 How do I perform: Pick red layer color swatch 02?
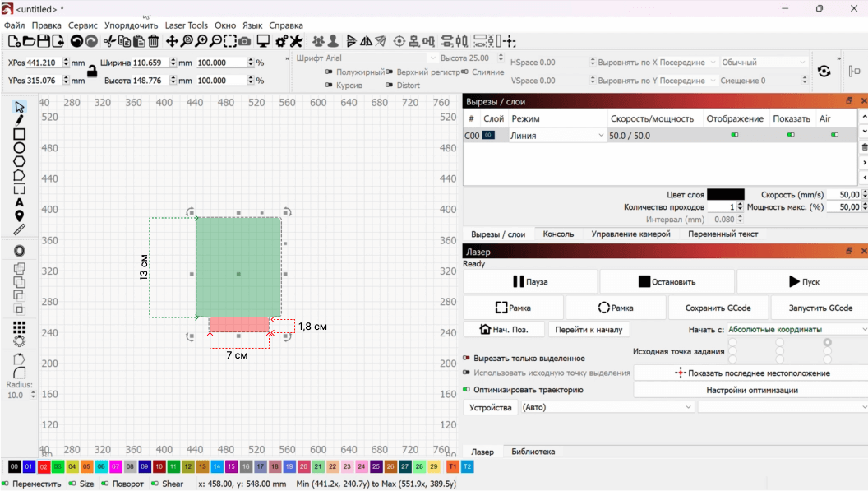(44, 466)
